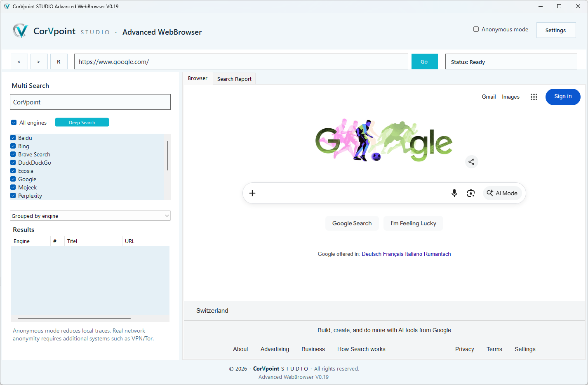Switch Google to Rumantsch

click(437, 254)
